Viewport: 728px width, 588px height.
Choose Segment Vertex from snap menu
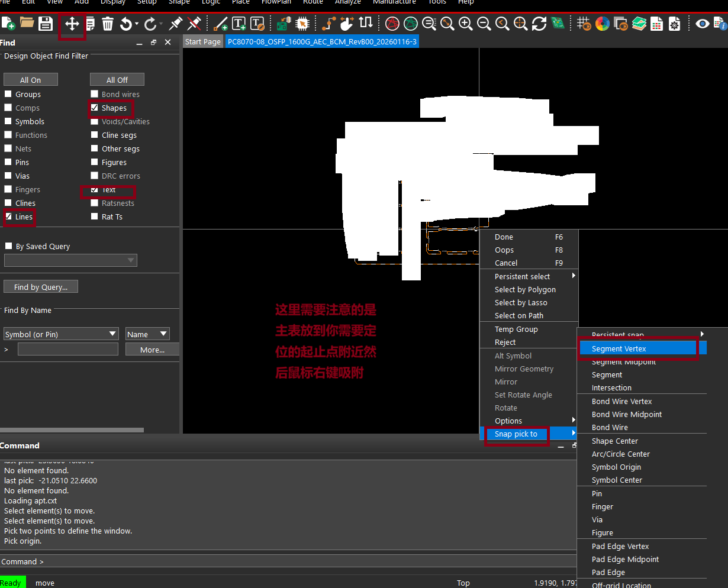point(642,348)
